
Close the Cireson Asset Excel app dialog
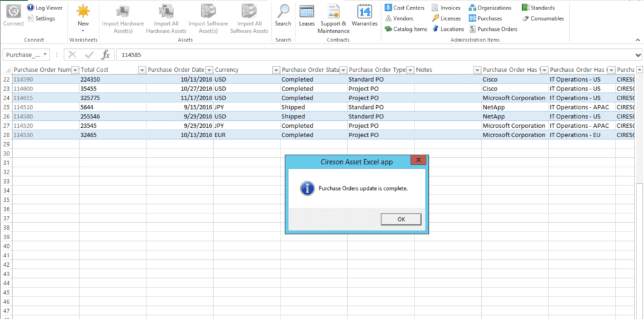pos(418,161)
